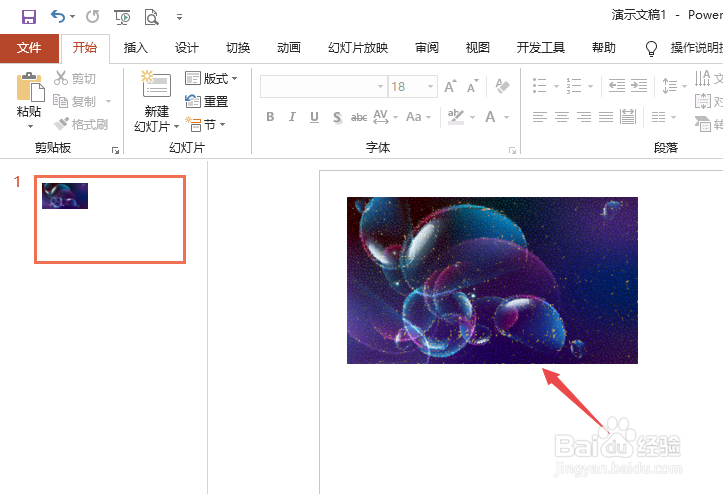Switch to the 动画 tab
Viewport: 723px width, 494px height.
[289, 48]
